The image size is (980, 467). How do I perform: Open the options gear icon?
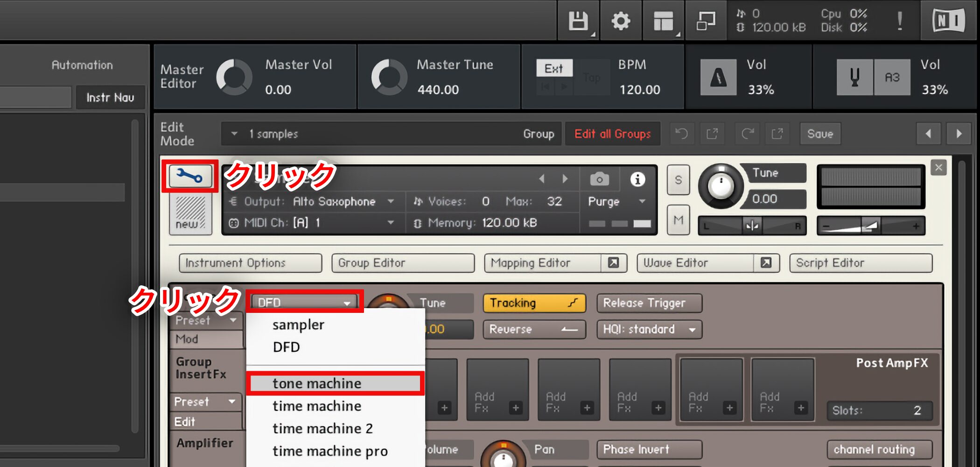click(x=621, y=21)
